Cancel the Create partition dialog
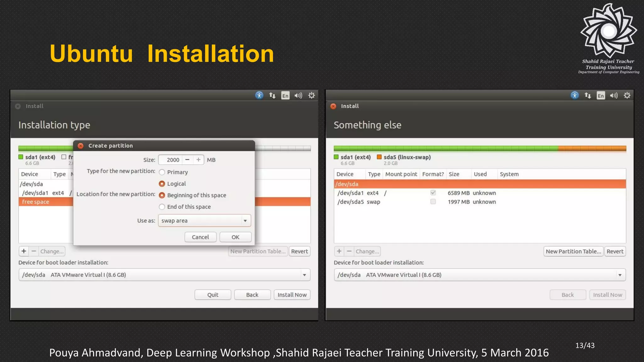This screenshot has height=362, width=644. (x=200, y=237)
